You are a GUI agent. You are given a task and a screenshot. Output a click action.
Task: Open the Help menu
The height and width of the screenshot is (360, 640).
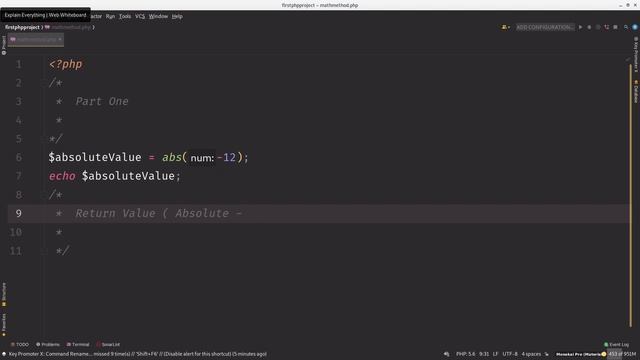click(x=177, y=16)
